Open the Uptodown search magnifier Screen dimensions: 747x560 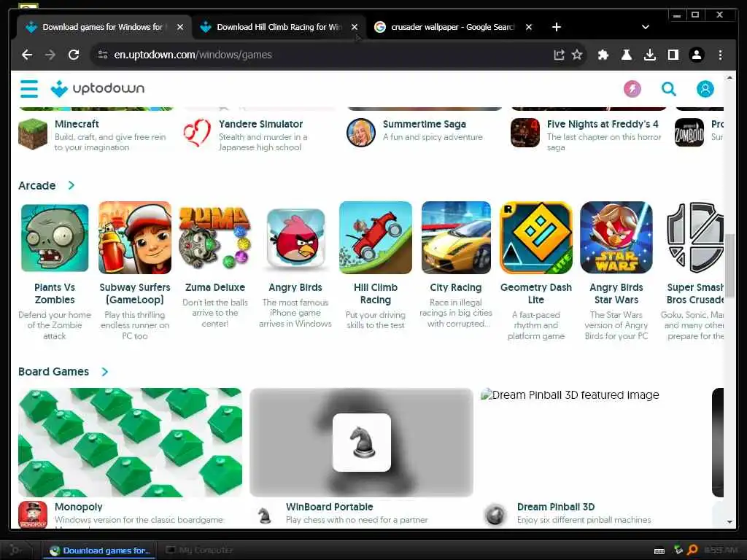[x=668, y=88]
